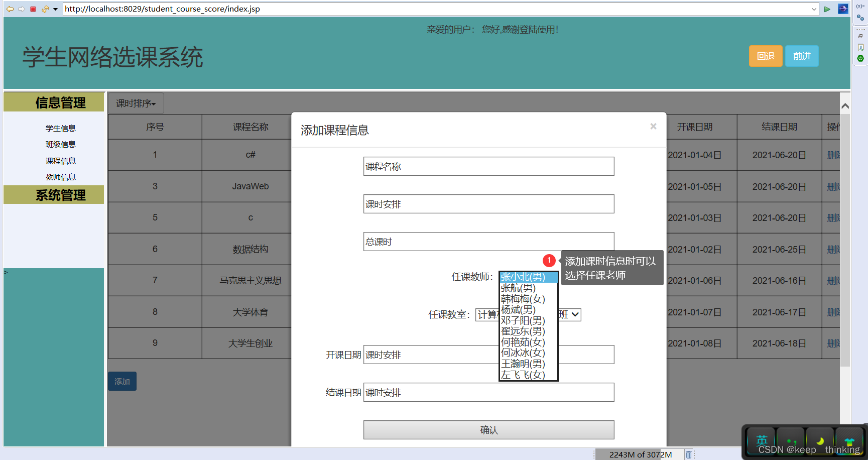Click the 添加 button below the table

tap(122, 381)
